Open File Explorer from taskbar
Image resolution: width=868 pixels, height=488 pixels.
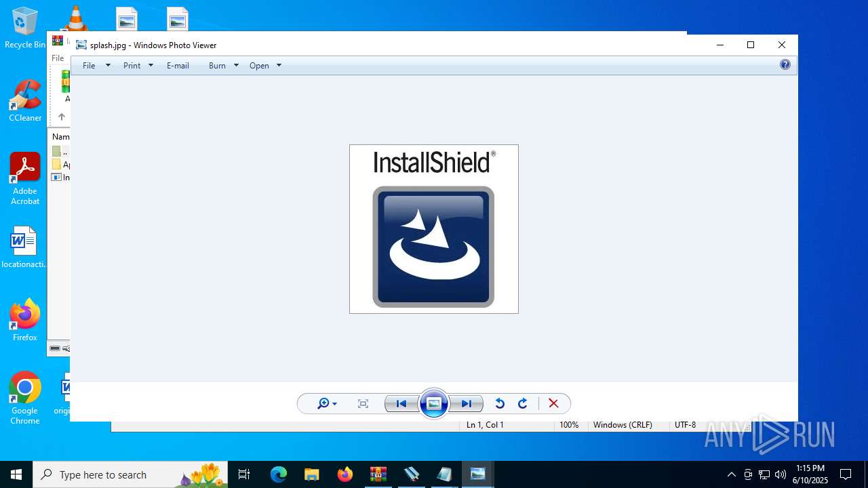(311, 474)
